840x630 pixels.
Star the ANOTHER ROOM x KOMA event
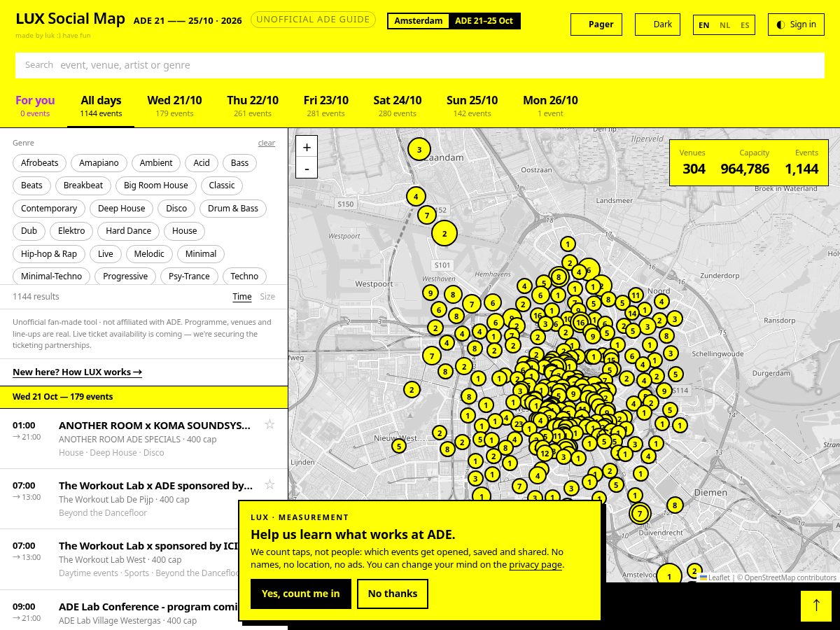click(x=269, y=424)
